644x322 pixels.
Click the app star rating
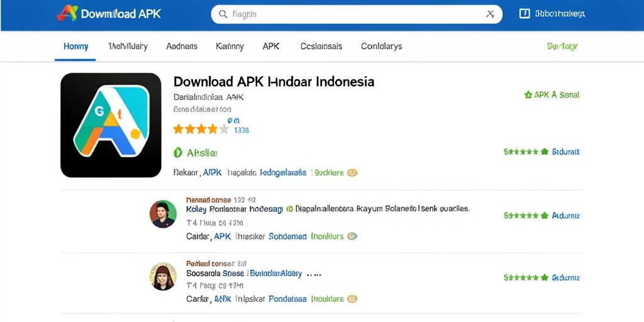201,130
